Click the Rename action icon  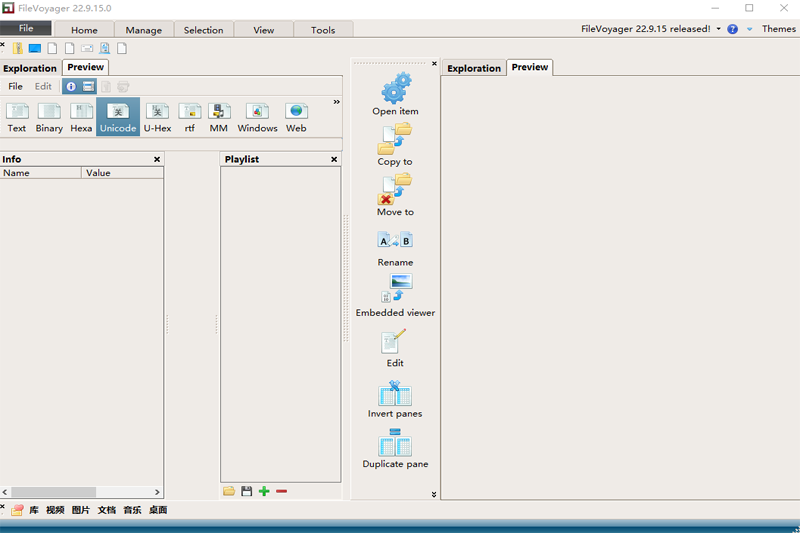[x=395, y=240]
